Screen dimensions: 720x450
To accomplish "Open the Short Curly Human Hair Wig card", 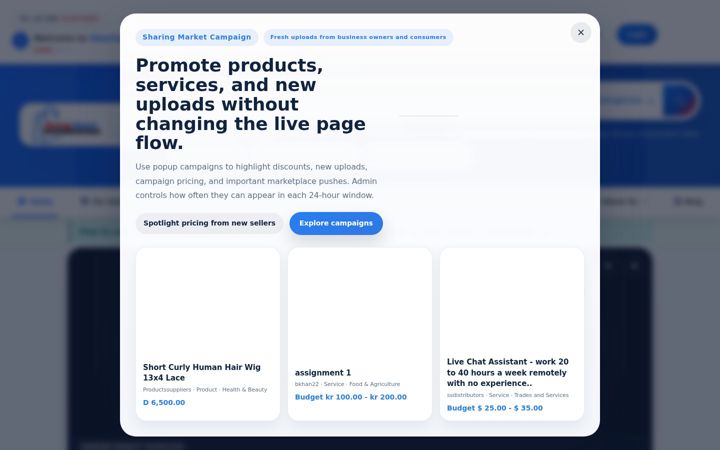I will (x=208, y=334).
